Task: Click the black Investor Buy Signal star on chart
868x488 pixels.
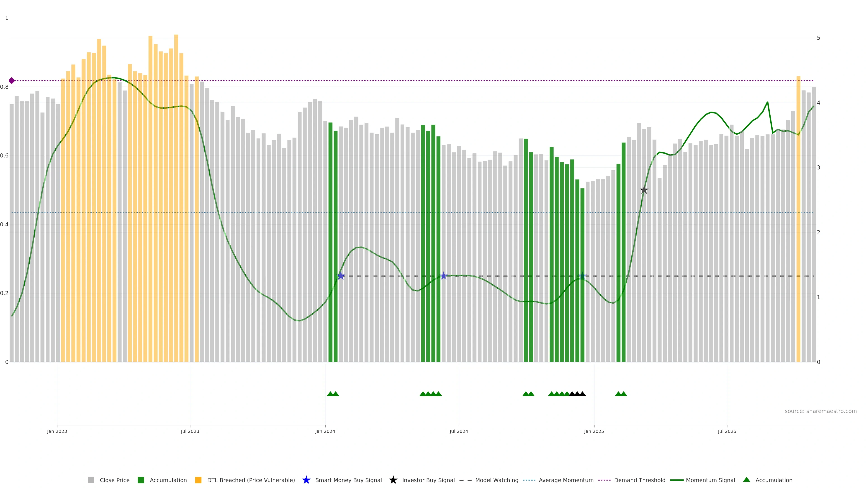Action: click(644, 190)
